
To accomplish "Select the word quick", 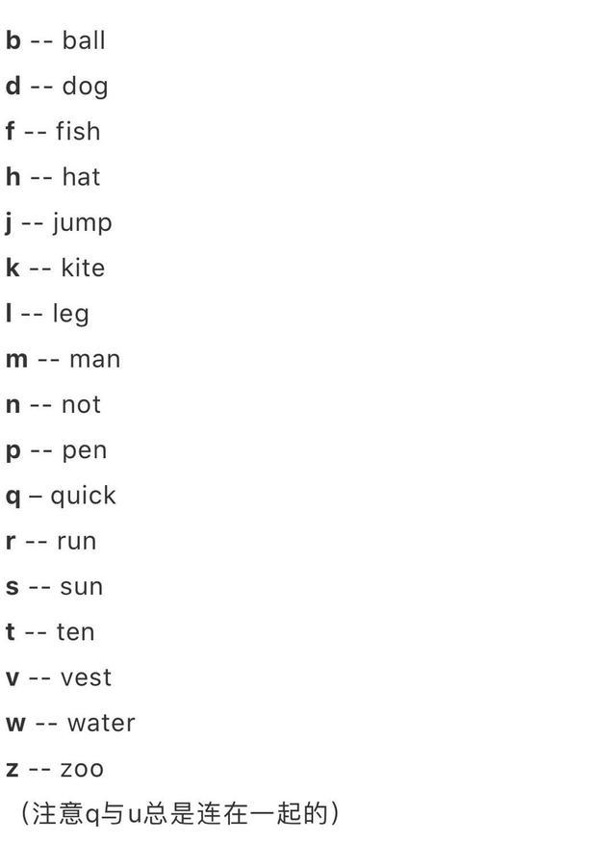I will coord(84,497).
